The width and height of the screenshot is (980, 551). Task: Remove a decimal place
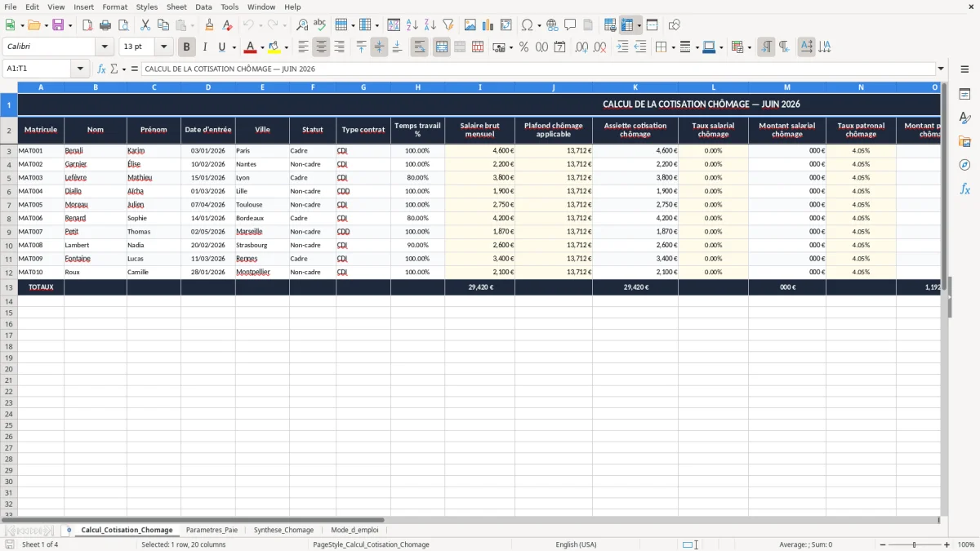point(600,47)
